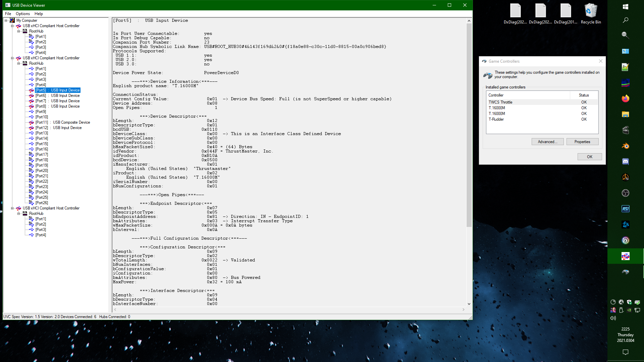Open the RSI launcher taskbar icon
This screenshot has width=644, height=362.
point(625,209)
